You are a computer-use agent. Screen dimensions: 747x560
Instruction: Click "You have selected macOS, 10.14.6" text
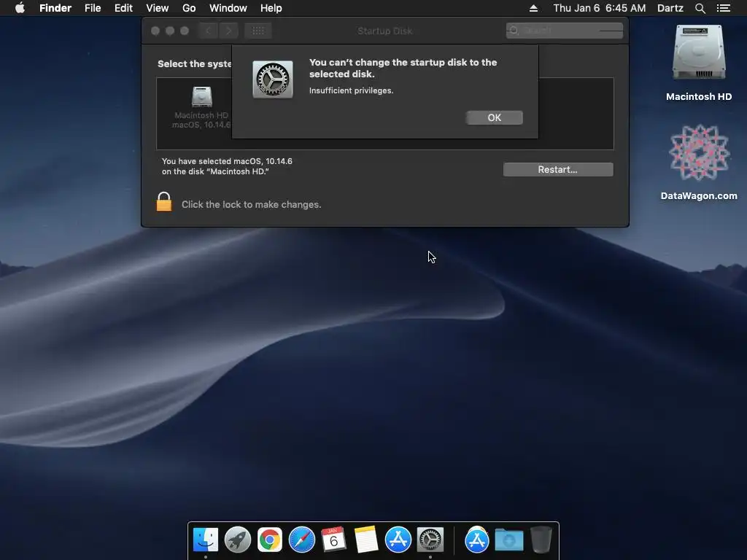pos(227,161)
